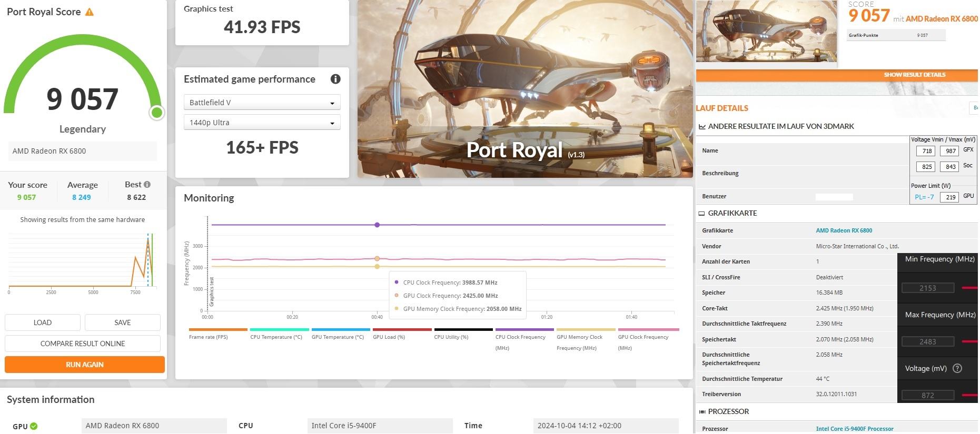Click the Grafik-Punkte 9 057 row
This screenshot has width=980, height=434.
[x=896, y=35]
